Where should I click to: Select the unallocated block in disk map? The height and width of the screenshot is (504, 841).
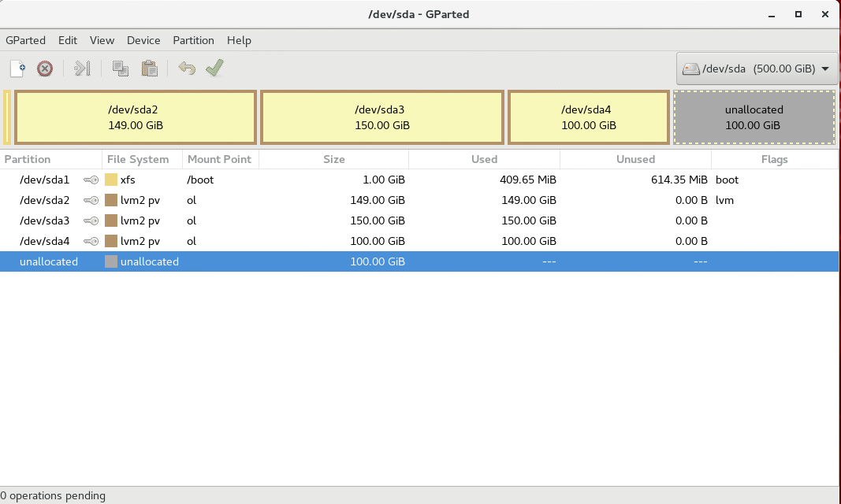click(x=754, y=117)
